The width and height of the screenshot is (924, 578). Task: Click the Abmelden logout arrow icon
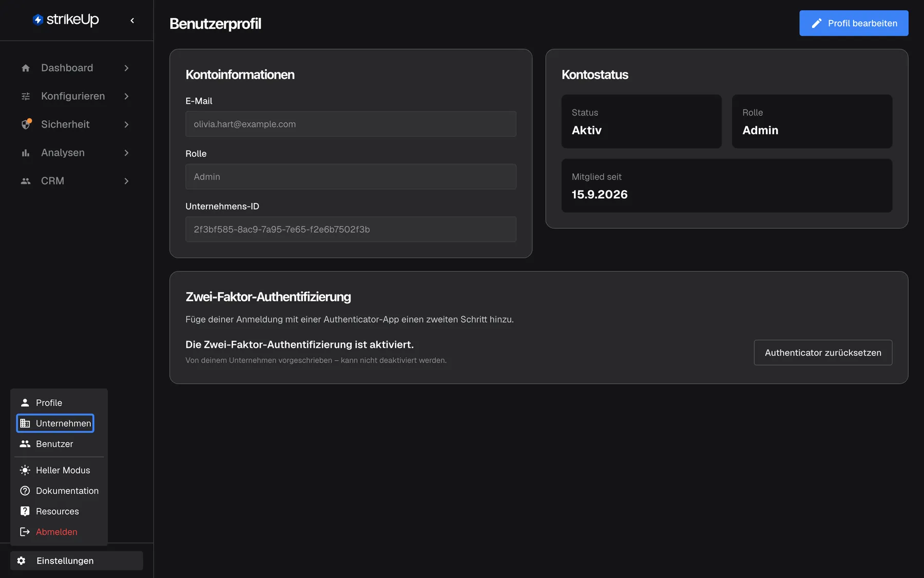(25, 532)
